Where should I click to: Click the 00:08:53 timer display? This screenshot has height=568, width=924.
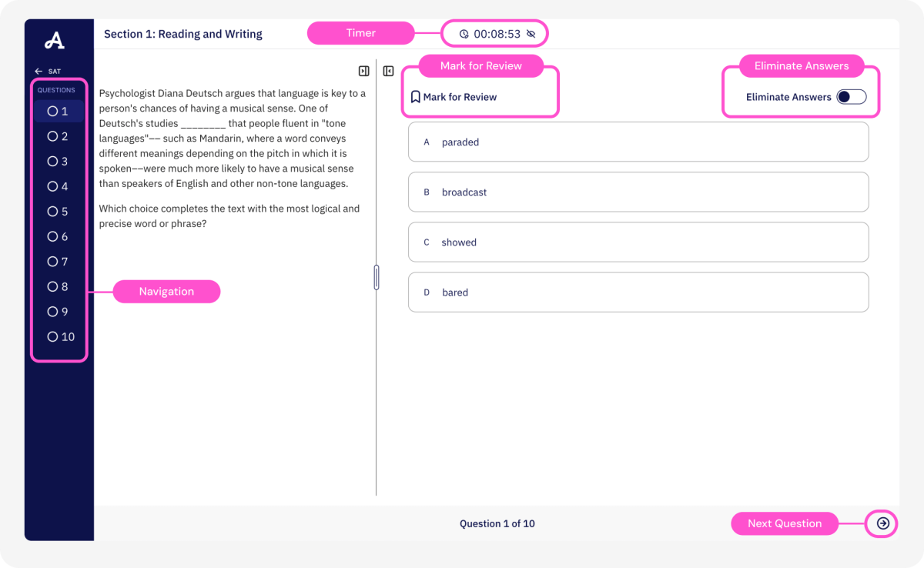coord(497,34)
